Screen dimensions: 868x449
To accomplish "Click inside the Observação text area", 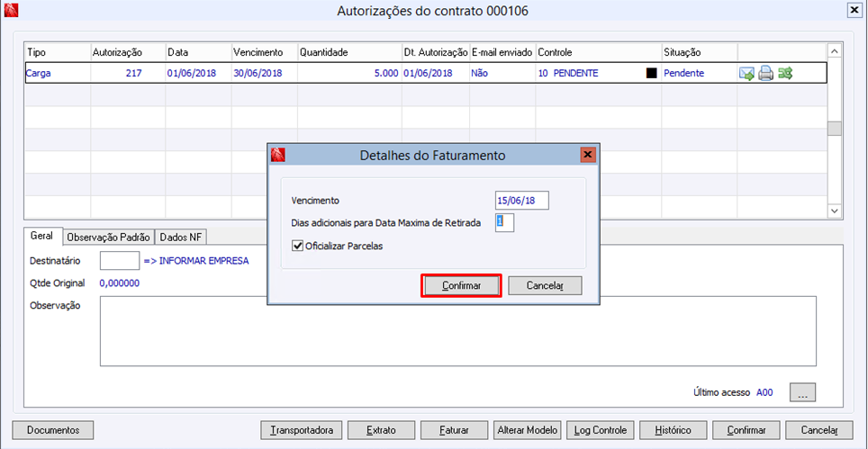I will tap(457, 331).
